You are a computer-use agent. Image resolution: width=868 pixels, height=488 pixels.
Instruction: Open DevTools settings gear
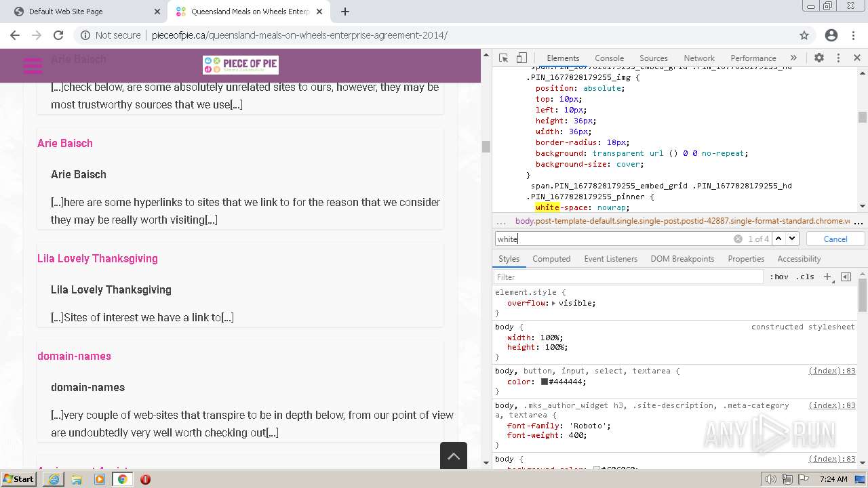[819, 58]
